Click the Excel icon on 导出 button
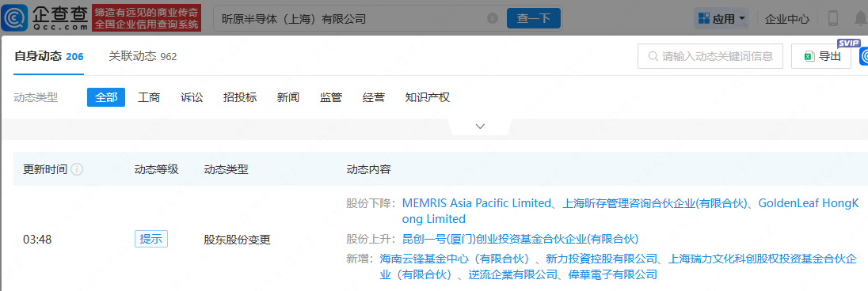The height and width of the screenshot is (291, 868). (810, 56)
